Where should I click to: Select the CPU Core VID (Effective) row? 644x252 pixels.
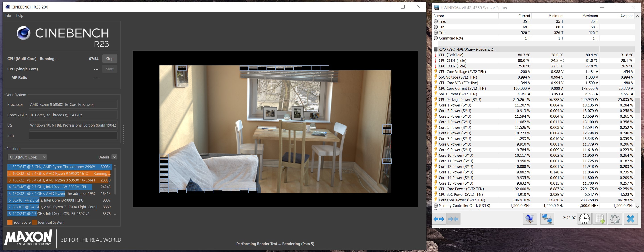tap(533, 83)
